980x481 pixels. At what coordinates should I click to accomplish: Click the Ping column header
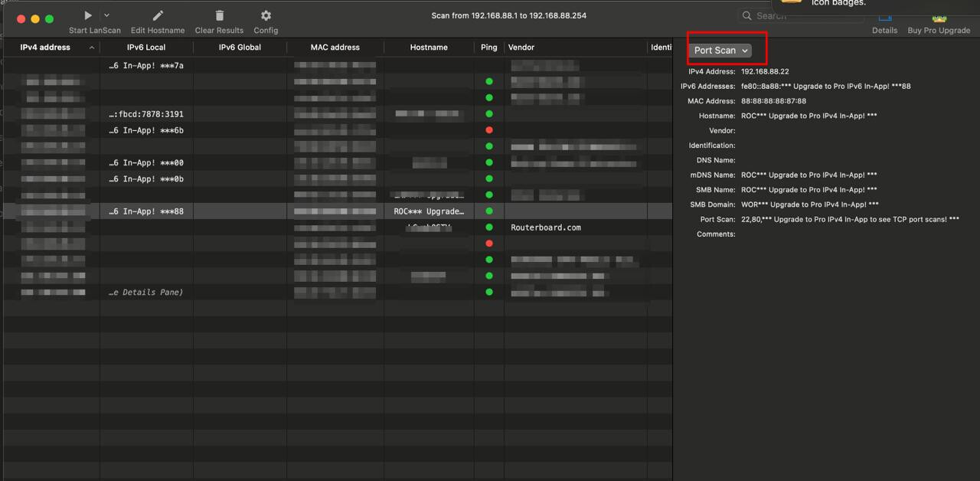[x=489, y=47]
